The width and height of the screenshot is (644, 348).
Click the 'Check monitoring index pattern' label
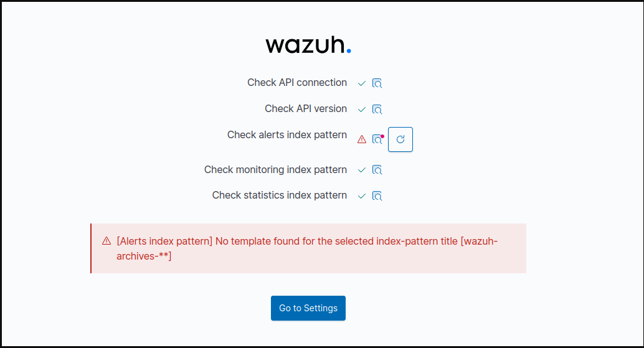pyautogui.click(x=275, y=169)
